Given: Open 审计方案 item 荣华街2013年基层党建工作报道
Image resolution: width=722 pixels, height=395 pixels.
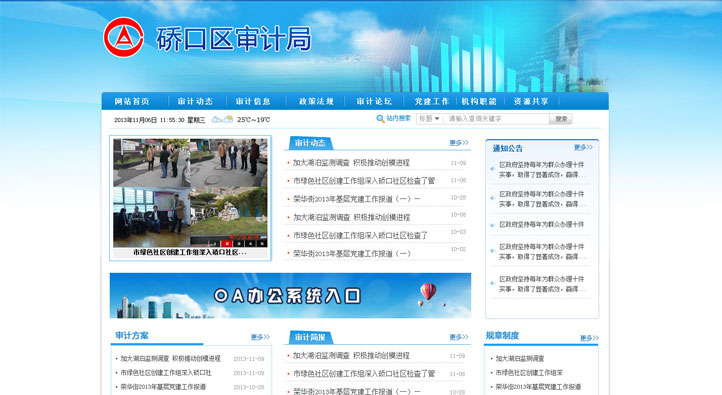Looking at the screenshot, I should pyautogui.click(x=163, y=387).
